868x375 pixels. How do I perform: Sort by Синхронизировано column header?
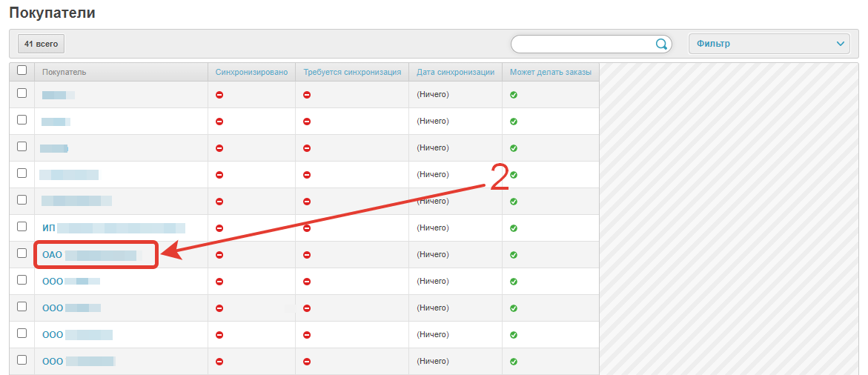(x=251, y=72)
